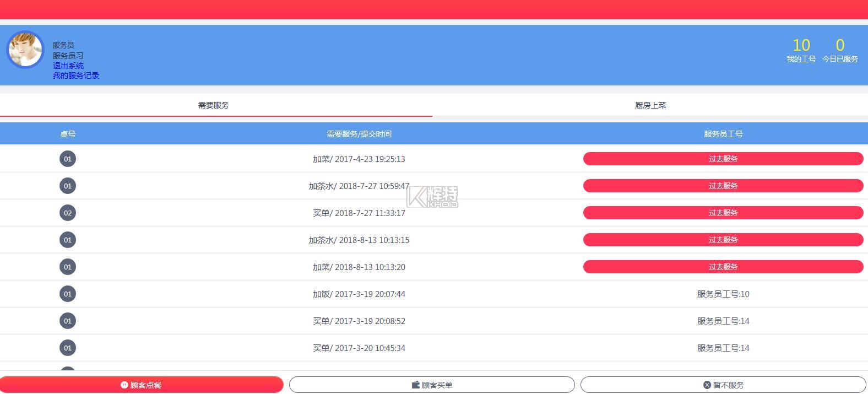Screen dimensions: 868x394
Task: Switch to the 厨房上菜 tab
Action: tap(650, 105)
